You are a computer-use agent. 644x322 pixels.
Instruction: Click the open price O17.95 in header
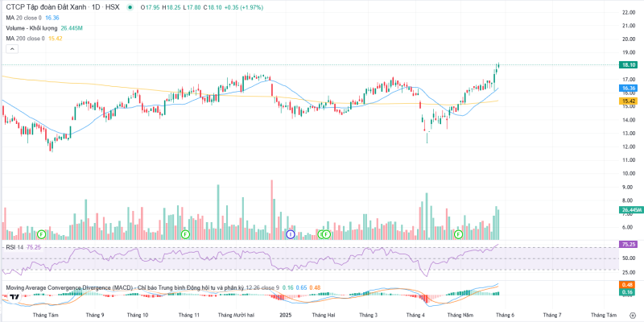(x=149, y=8)
